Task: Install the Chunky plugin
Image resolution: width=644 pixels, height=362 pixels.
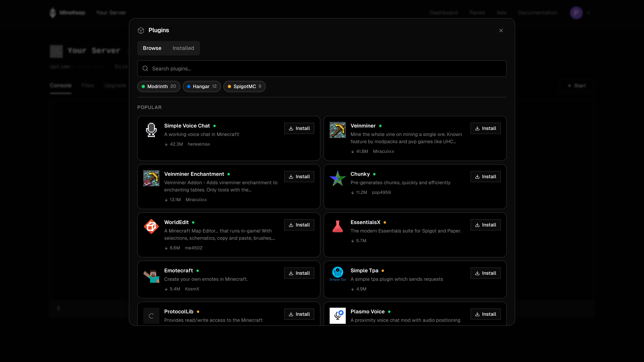Action: pyautogui.click(x=485, y=176)
